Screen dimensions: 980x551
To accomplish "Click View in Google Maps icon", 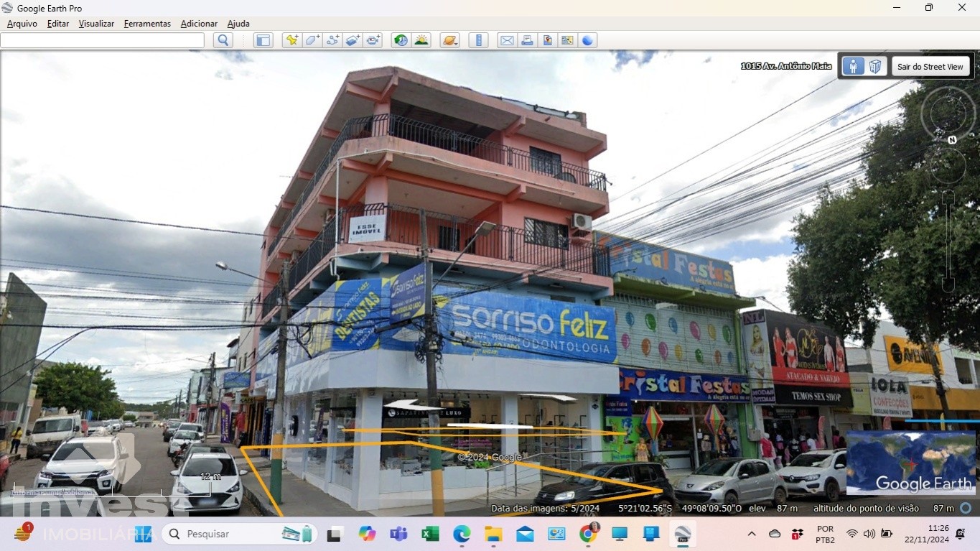I will click(567, 40).
